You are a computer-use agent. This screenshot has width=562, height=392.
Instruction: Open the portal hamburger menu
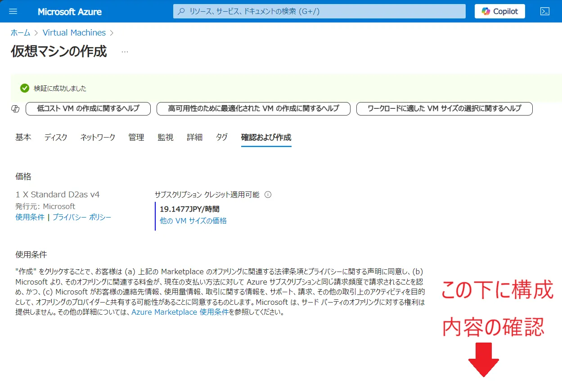pos(13,11)
